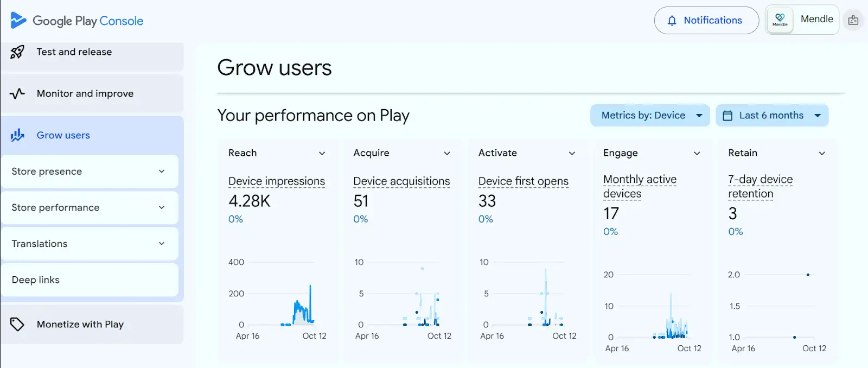Click 7-day device retention metric link

coord(761,187)
